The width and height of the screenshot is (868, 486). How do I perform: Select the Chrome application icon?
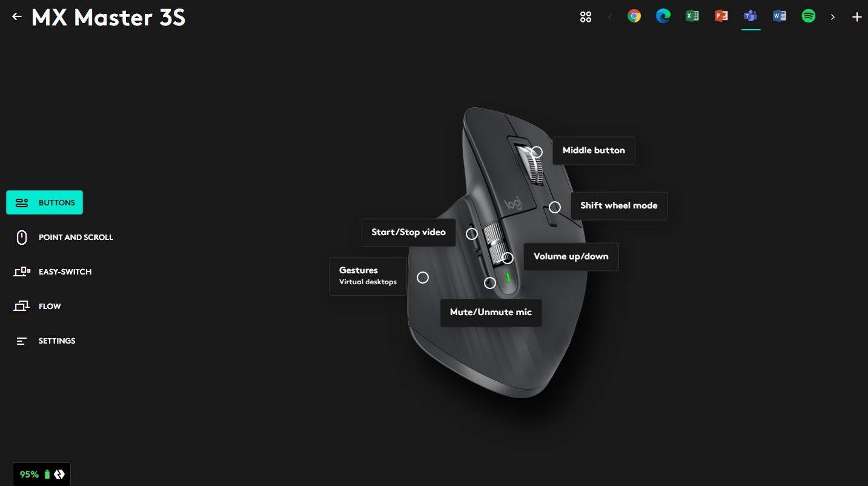click(x=634, y=16)
